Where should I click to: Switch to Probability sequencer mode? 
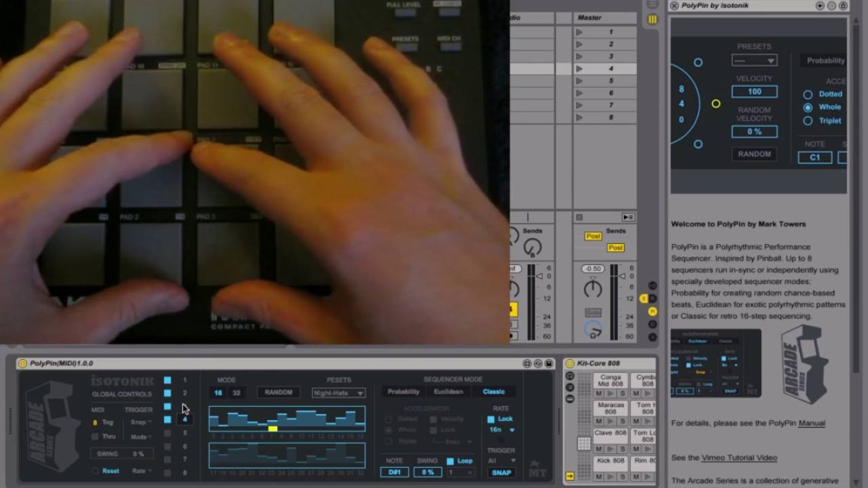coord(403,392)
